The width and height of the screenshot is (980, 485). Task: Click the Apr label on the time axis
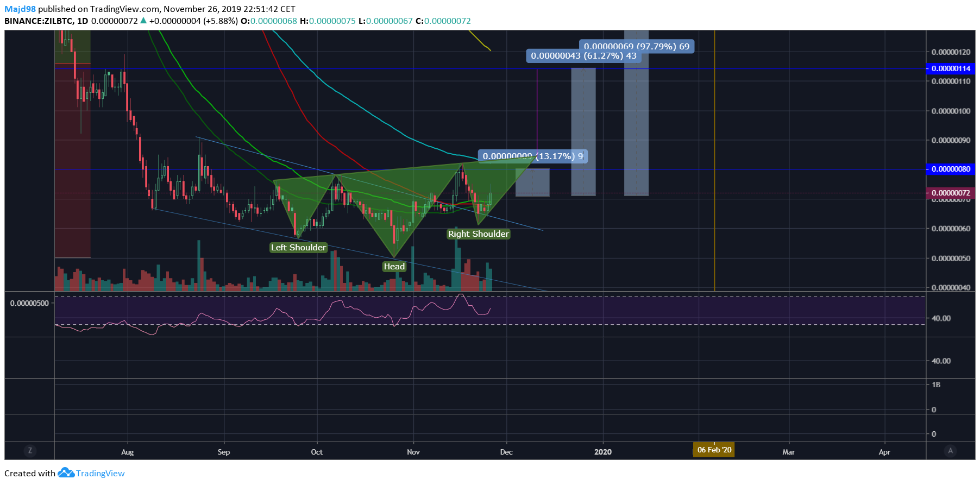(884, 452)
